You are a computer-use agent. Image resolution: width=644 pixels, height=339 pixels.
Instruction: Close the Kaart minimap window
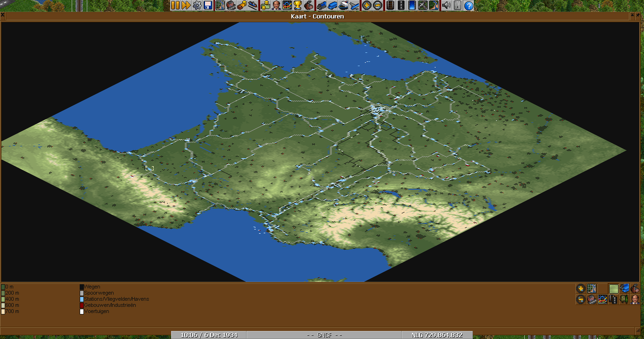pos(3,16)
